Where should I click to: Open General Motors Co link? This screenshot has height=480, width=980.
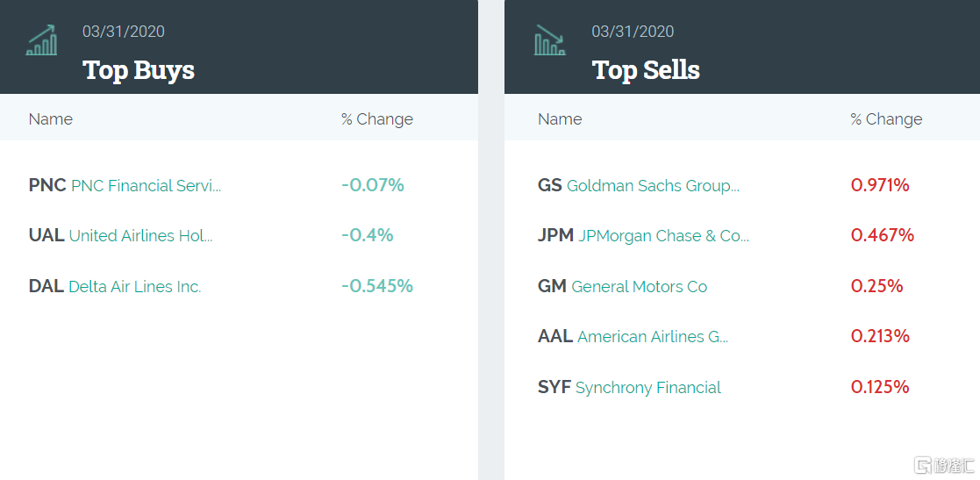(x=639, y=287)
